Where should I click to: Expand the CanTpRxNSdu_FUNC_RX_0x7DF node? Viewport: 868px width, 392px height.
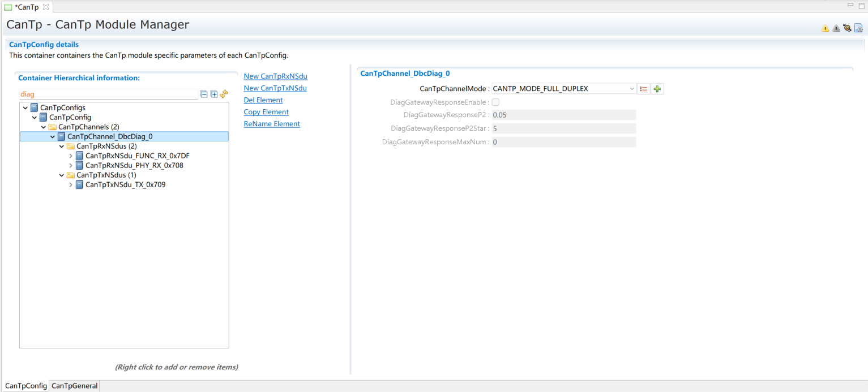pos(71,156)
